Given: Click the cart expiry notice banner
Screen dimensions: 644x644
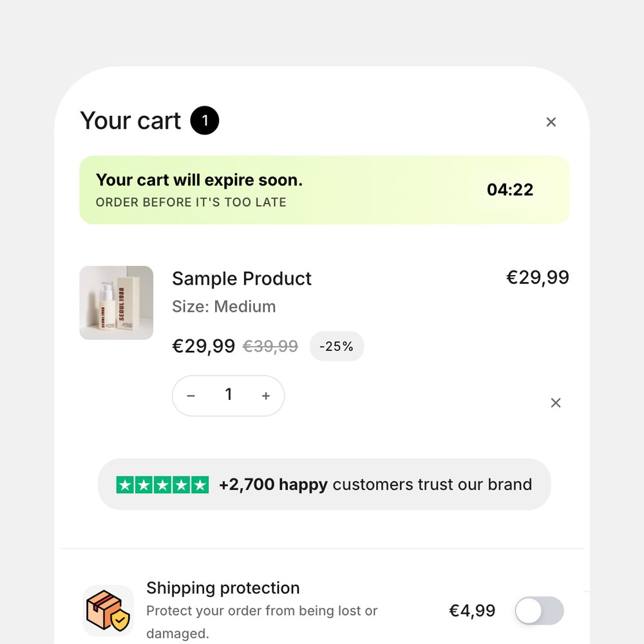Looking at the screenshot, I should 325,190.
